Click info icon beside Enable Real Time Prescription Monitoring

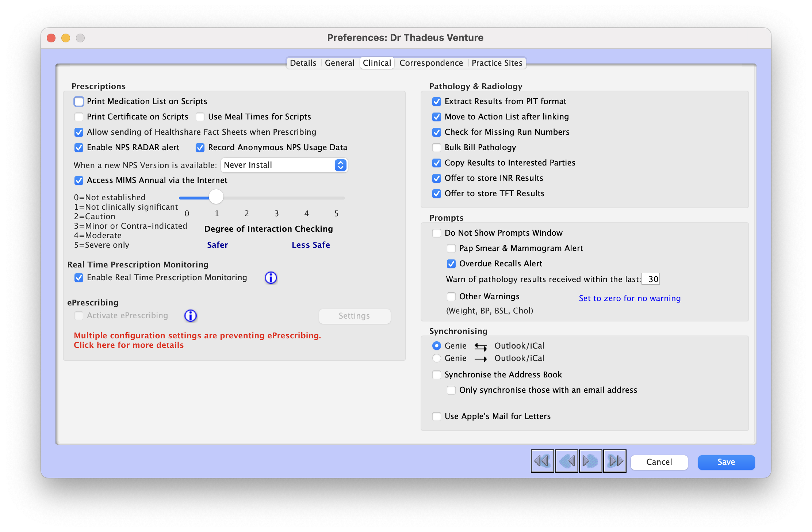pos(271,278)
